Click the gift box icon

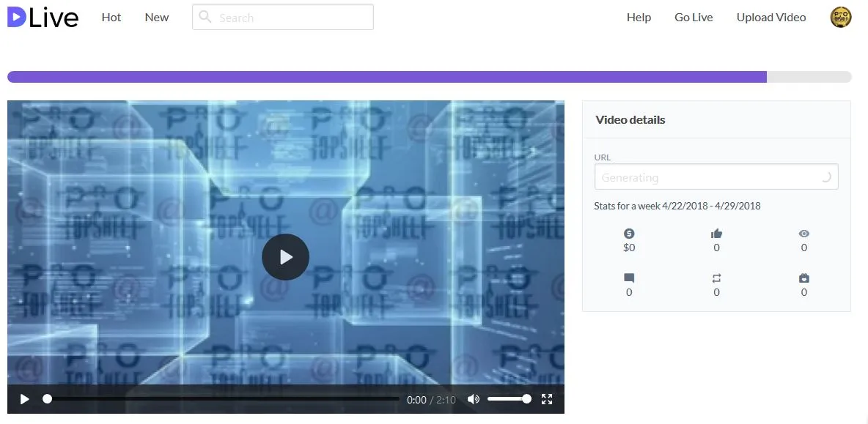[x=804, y=278]
